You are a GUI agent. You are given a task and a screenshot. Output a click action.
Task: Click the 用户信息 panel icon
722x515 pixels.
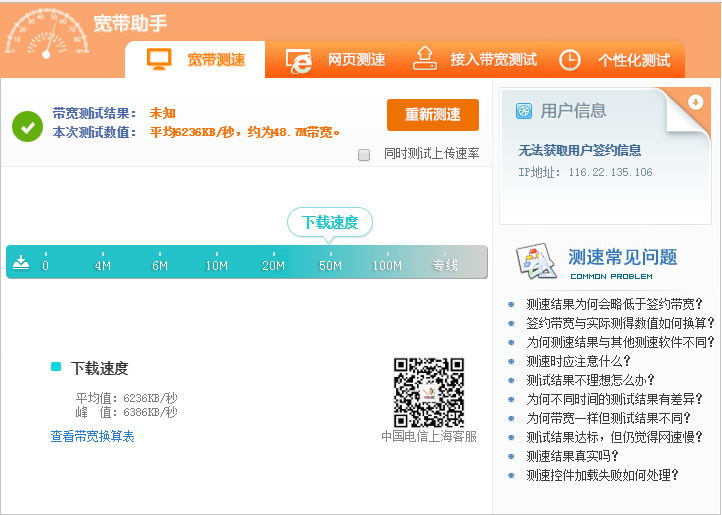[524, 111]
